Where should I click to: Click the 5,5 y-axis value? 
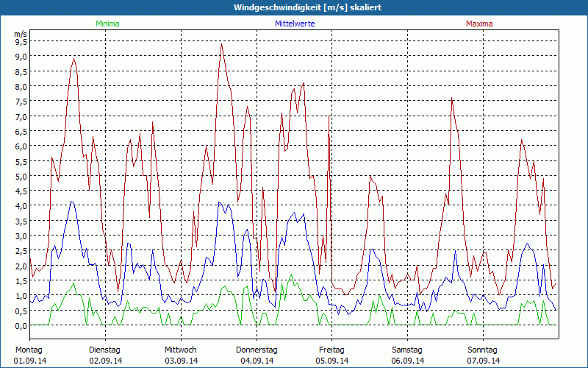(x=21, y=161)
